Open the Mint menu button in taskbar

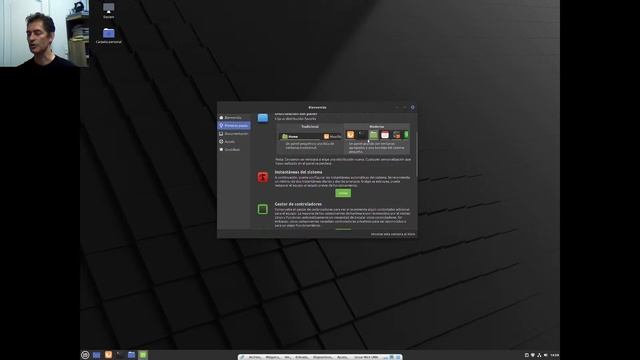[x=85, y=355]
